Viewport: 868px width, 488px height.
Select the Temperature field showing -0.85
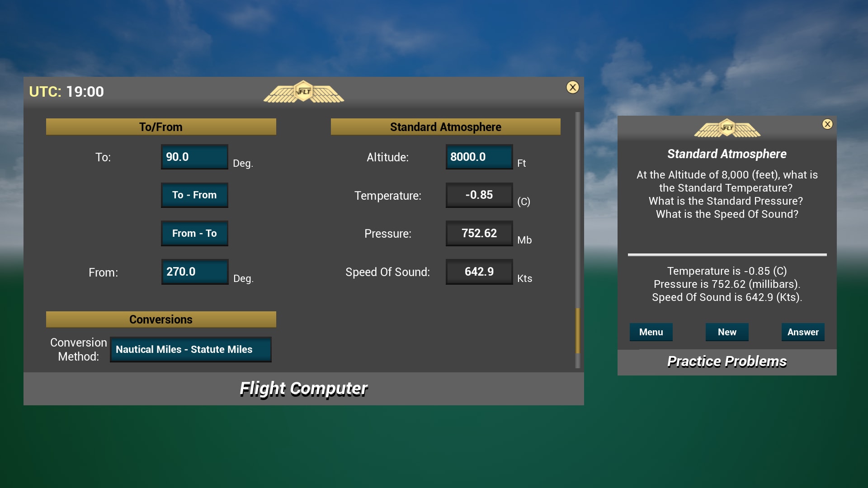479,195
